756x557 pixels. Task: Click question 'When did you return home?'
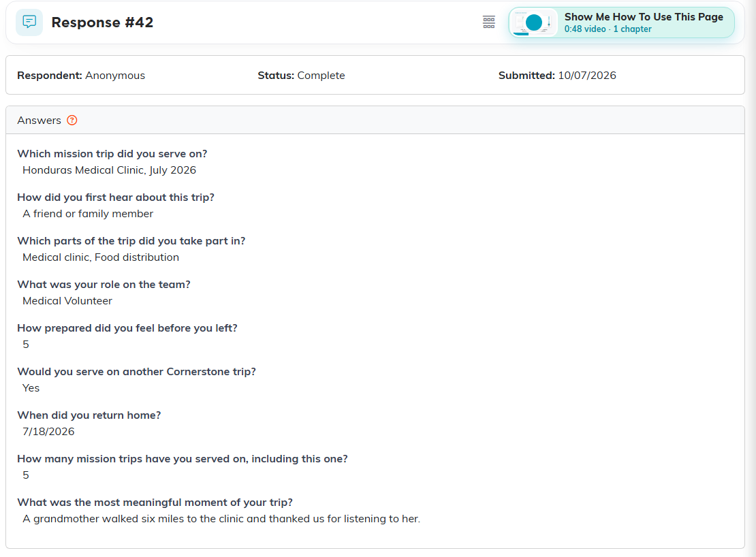(89, 415)
